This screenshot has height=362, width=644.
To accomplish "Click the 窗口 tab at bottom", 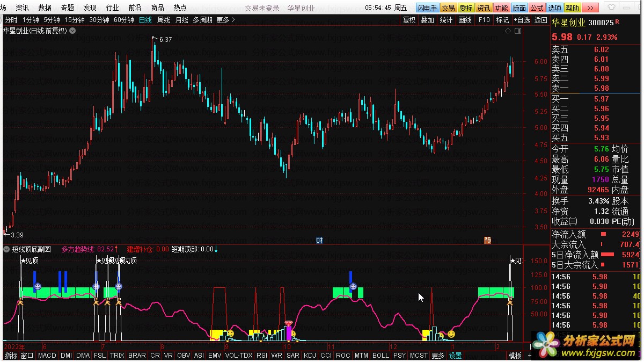I will pyautogui.click(x=27, y=356).
